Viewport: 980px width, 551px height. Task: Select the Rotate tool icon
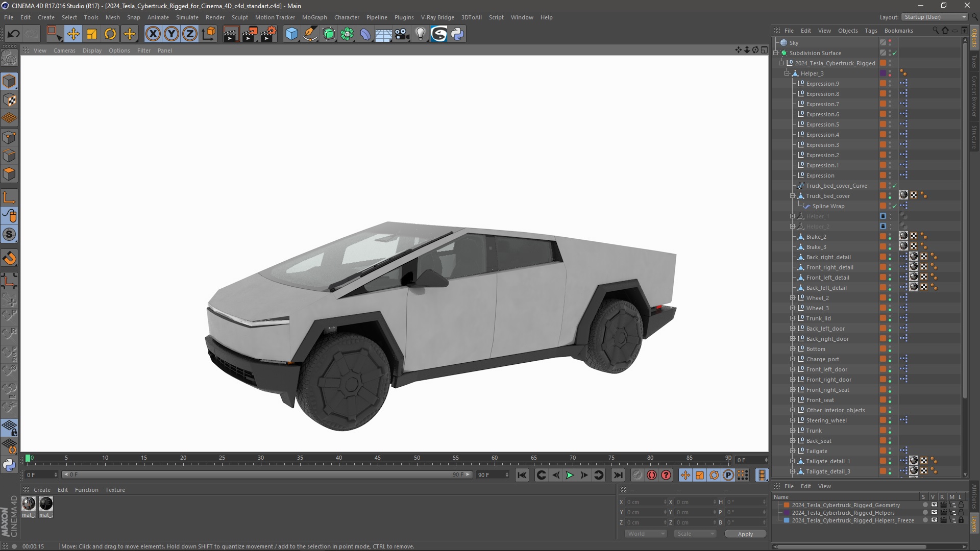tap(110, 34)
